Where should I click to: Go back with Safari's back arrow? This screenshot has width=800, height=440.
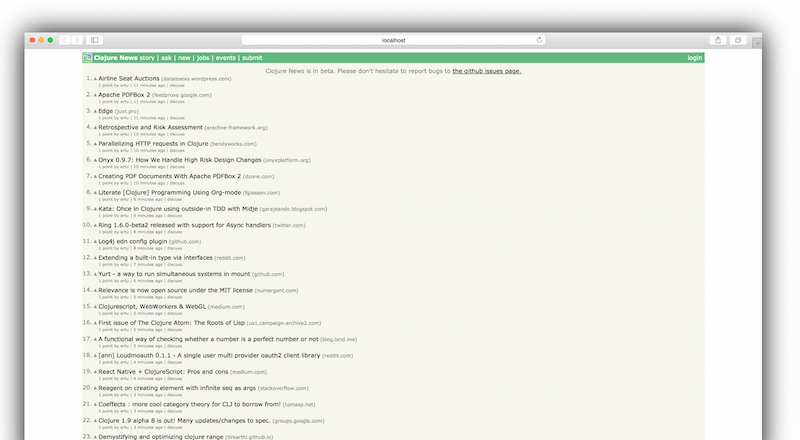point(65,40)
